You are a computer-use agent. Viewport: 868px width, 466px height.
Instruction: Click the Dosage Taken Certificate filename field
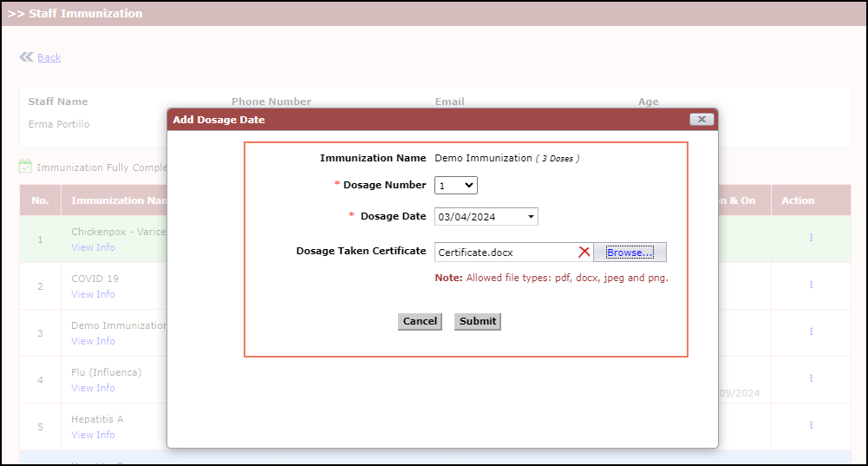tap(505, 253)
